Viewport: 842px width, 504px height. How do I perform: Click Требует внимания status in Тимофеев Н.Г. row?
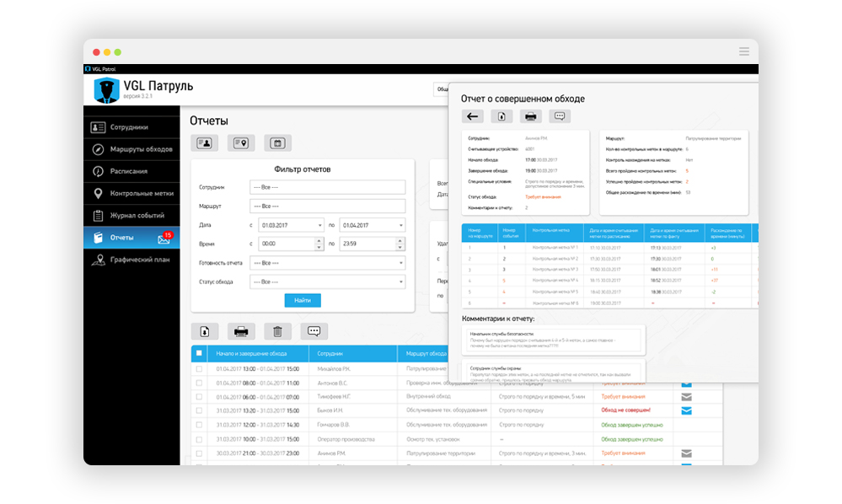click(623, 397)
